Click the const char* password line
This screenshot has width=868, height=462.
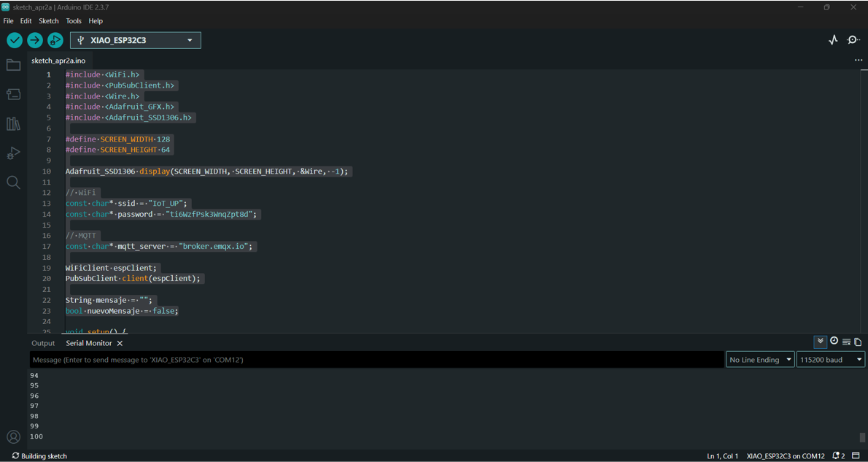[163, 214]
